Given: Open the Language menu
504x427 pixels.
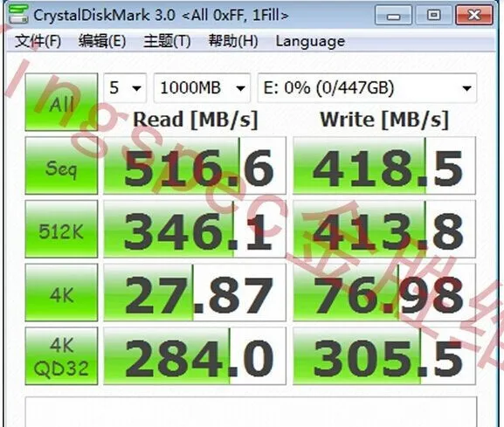Looking at the screenshot, I should tap(310, 41).
